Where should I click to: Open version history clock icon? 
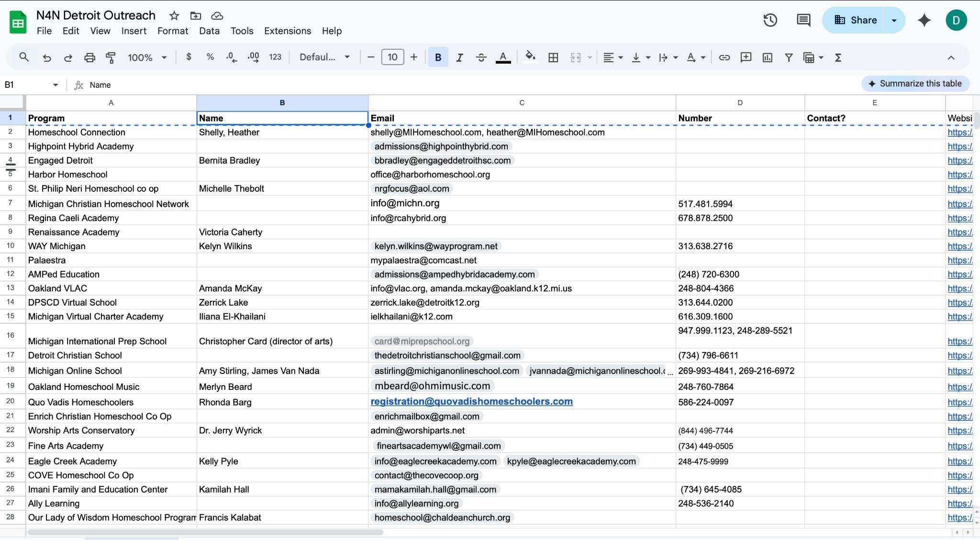point(770,20)
